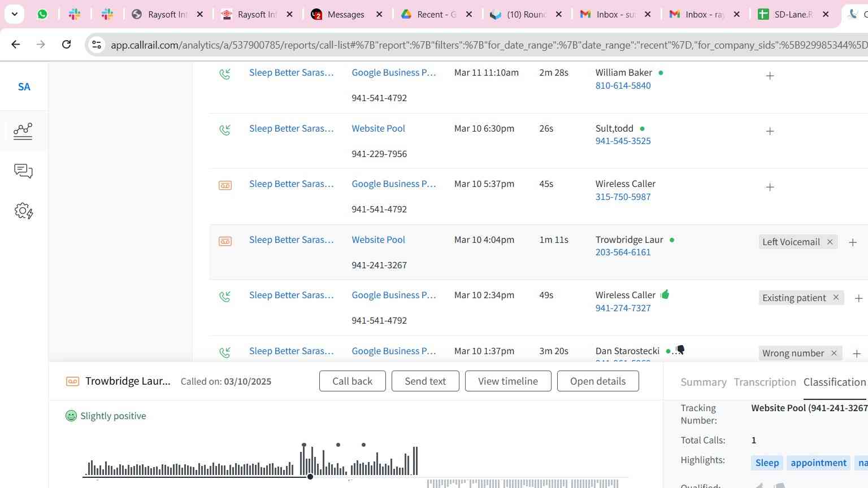
Task: Click the View timeline button
Action: point(508,381)
